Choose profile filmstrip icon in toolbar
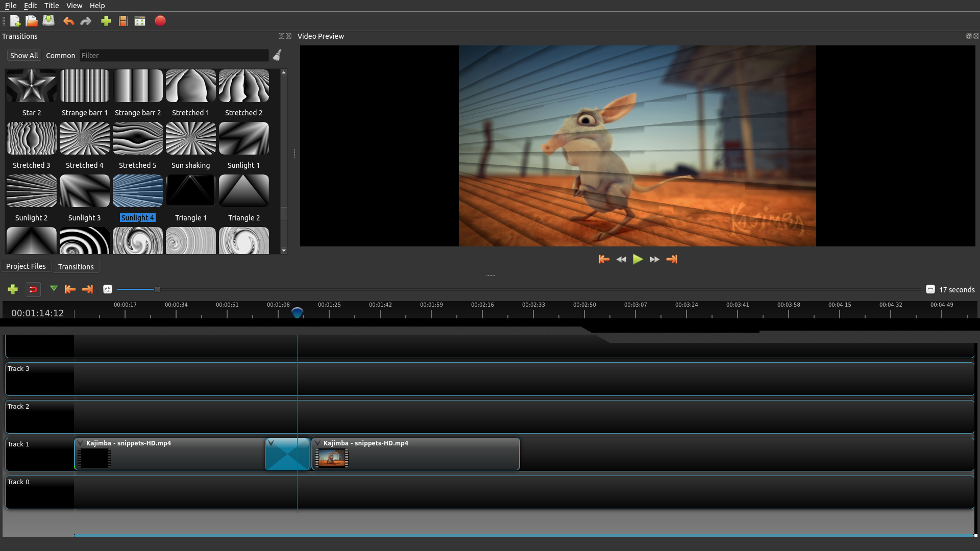 click(123, 21)
